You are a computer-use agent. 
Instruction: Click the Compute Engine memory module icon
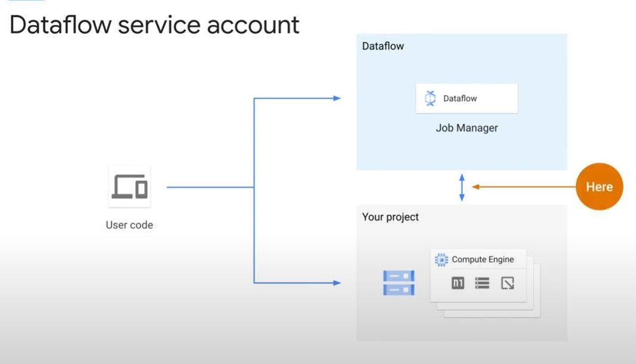(457, 283)
